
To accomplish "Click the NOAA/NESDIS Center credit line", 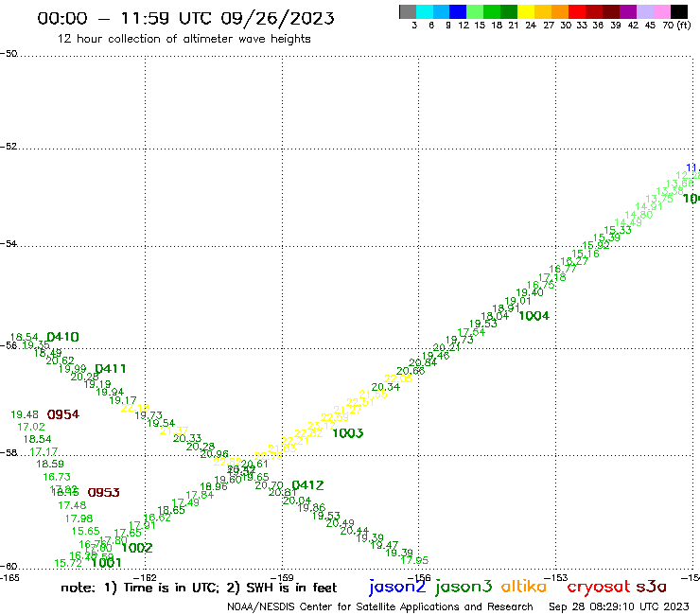I will tap(380, 606).
